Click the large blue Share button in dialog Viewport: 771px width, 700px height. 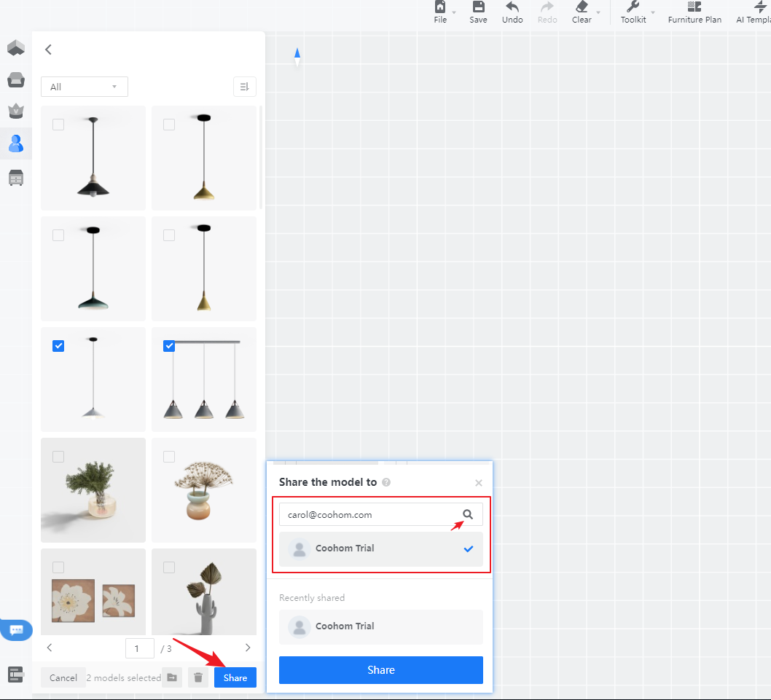tap(381, 669)
